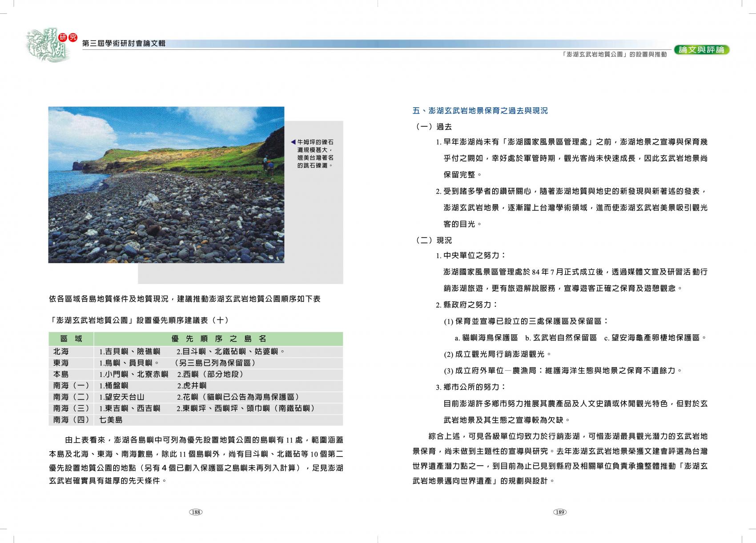Click the table title 設置優先順序建議表（十）
Screen dimensions: 756x543
[x=139, y=320]
